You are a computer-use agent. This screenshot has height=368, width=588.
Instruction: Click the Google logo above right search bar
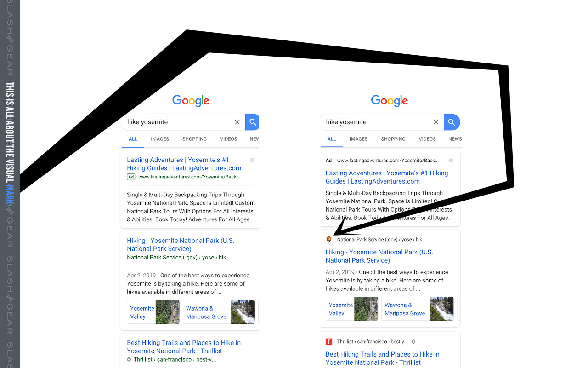point(390,101)
